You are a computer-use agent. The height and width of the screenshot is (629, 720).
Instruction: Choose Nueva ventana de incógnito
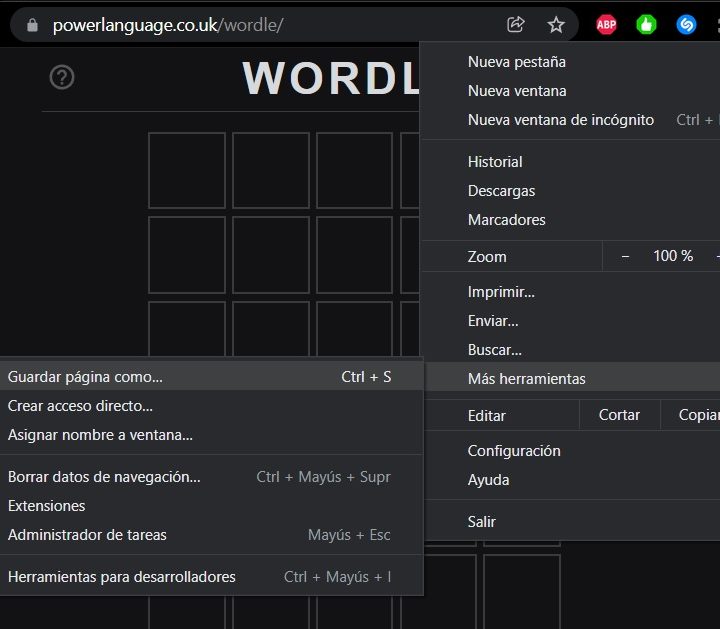[560, 120]
